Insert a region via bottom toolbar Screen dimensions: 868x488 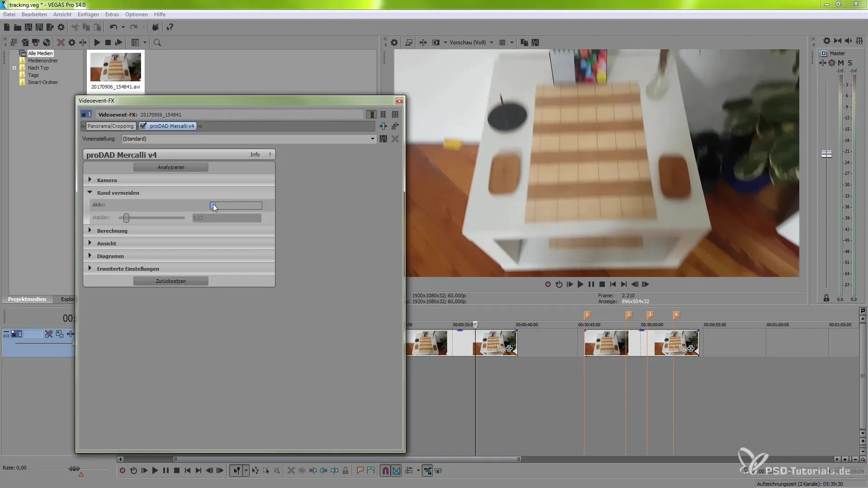[371, 471]
